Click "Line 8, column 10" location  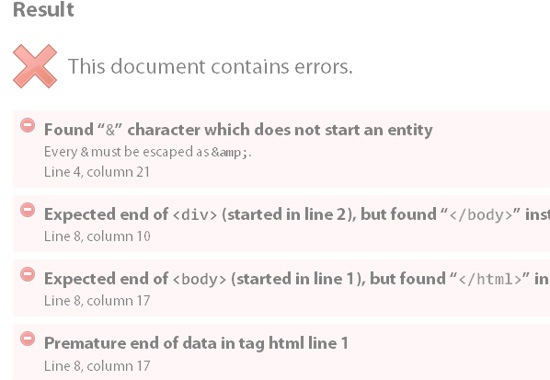(x=97, y=236)
